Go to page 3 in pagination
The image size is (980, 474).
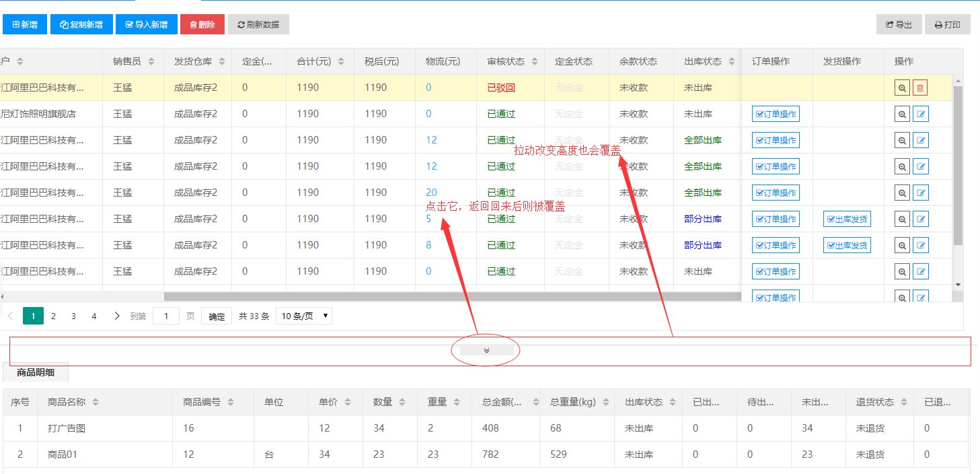click(x=73, y=316)
